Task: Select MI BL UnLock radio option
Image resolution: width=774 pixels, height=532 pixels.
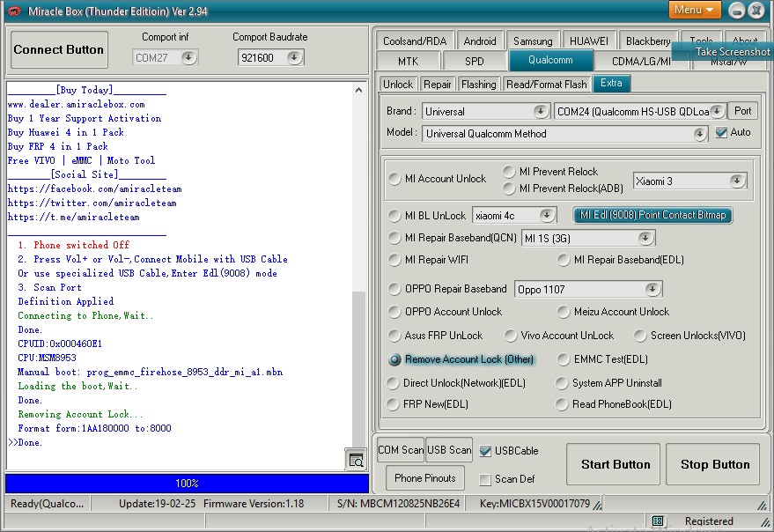Action: click(x=394, y=216)
